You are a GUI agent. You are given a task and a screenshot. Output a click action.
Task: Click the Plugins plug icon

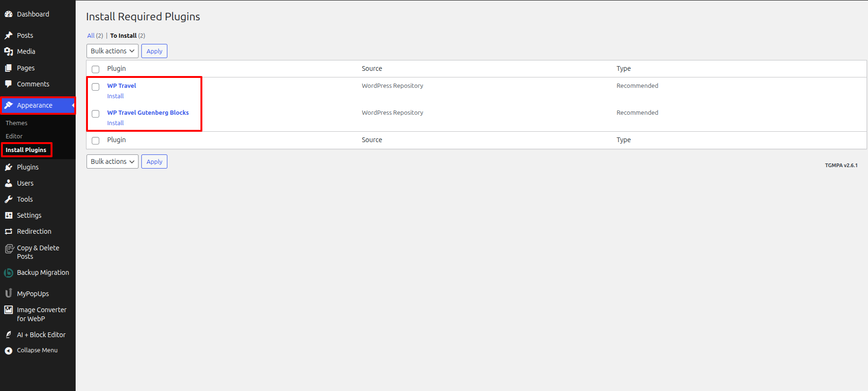click(x=9, y=167)
